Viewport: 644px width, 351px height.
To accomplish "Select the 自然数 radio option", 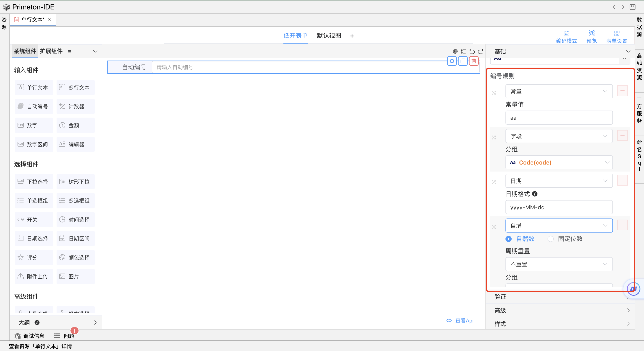I will 509,239.
